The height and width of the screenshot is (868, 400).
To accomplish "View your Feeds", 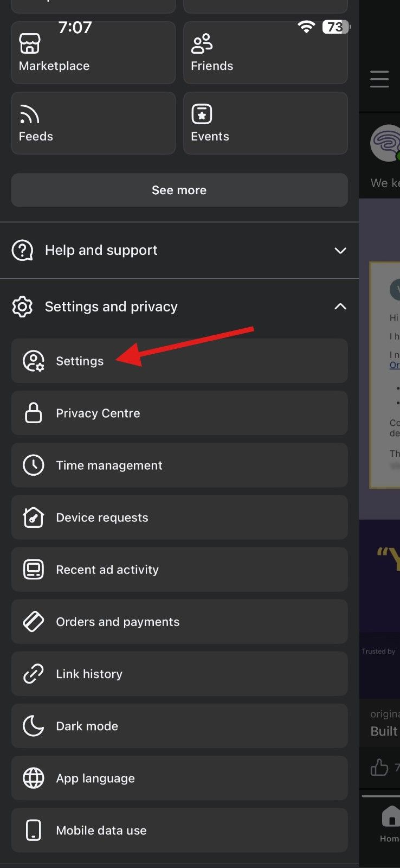I will (93, 123).
